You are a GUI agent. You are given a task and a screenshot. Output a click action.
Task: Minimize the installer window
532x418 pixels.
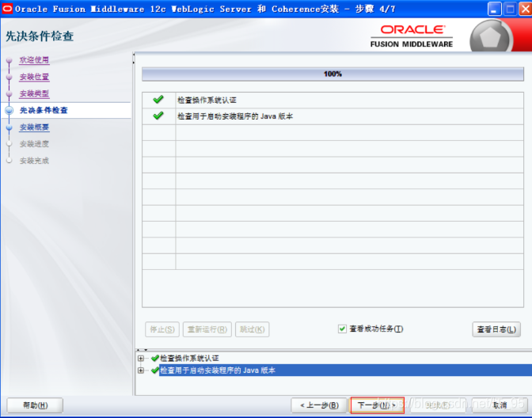click(494, 9)
